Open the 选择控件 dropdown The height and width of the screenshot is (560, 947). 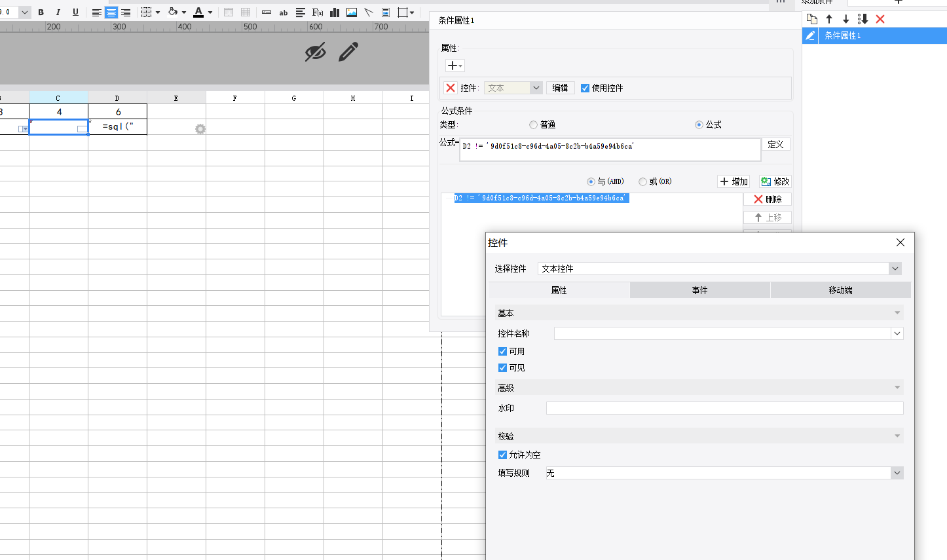click(x=895, y=269)
